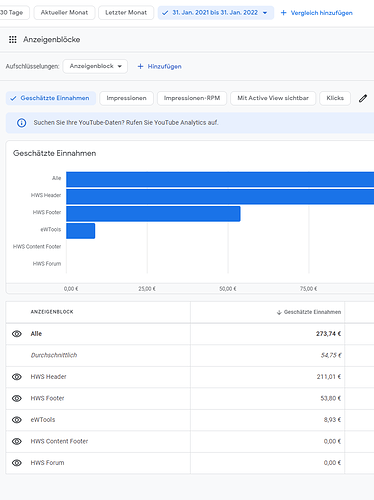The image size is (374, 500).
Task: Click the HWS Footer bar in the chart
Action: click(x=153, y=214)
